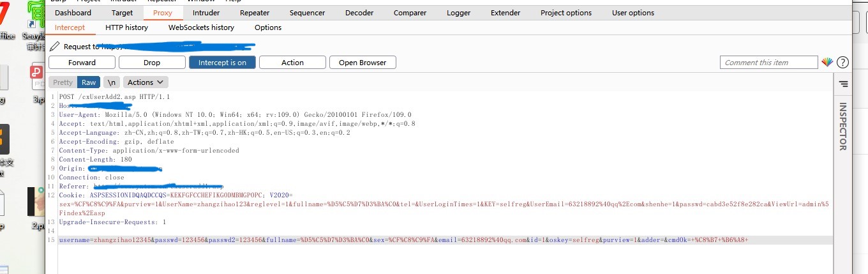Toggle the Intercept is on button
Screen dimensions: 868x274
[x=222, y=63]
